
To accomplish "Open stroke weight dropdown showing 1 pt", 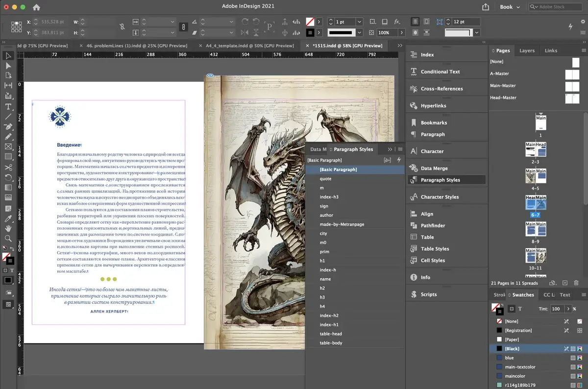I will [x=360, y=22].
